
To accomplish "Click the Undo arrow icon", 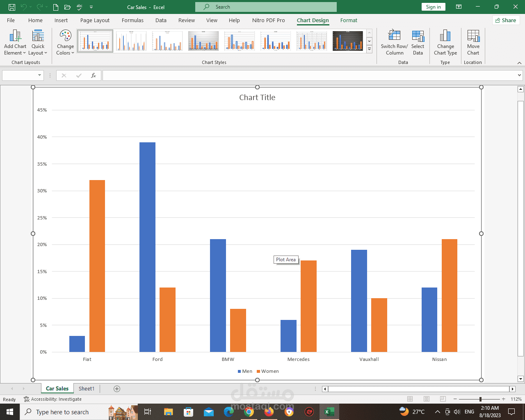I will tap(24, 7).
